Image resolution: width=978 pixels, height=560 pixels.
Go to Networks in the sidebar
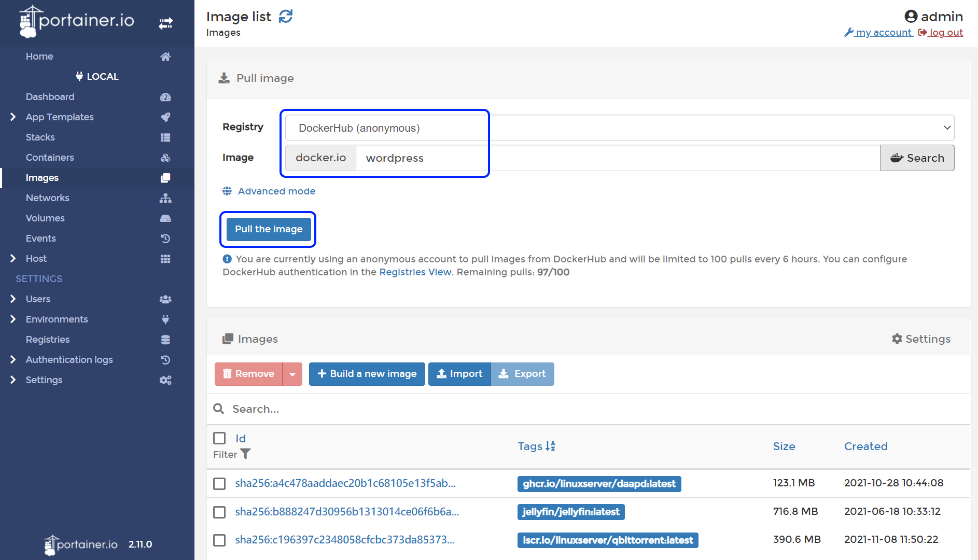point(47,198)
